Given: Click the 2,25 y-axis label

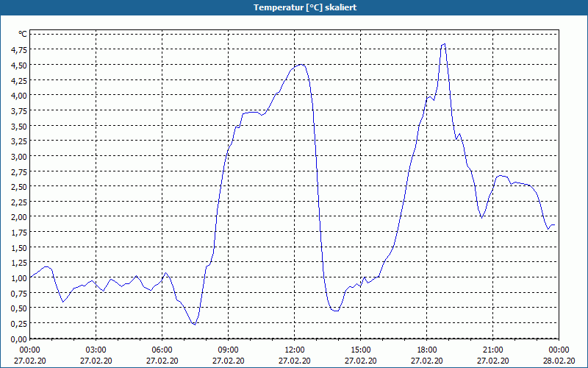Looking at the screenshot, I should (21, 202).
